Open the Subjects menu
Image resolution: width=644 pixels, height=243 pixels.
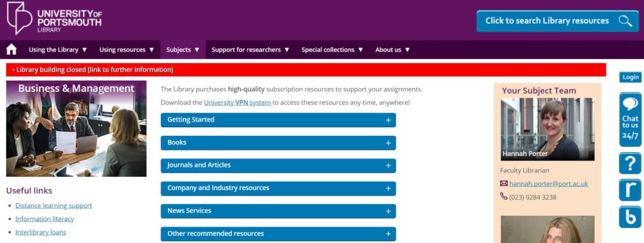click(x=183, y=50)
